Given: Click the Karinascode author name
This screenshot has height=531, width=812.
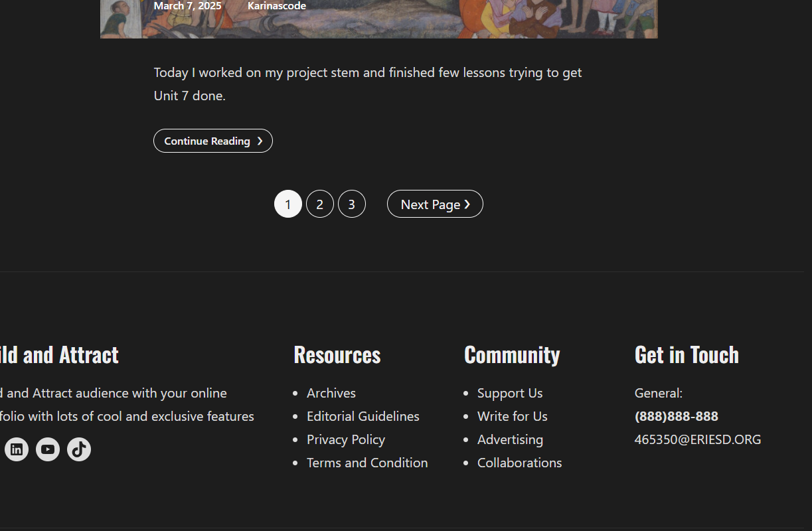Looking at the screenshot, I should [x=276, y=6].
